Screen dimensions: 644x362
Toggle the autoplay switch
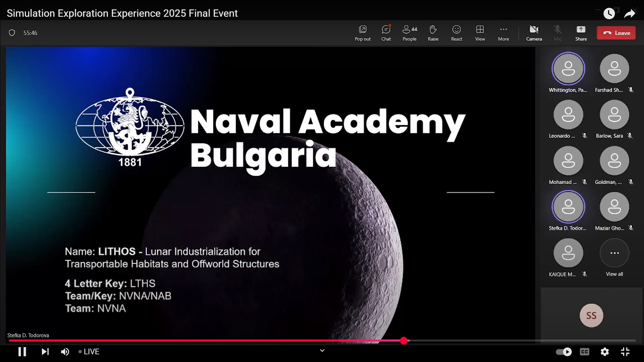coord(564,352)
